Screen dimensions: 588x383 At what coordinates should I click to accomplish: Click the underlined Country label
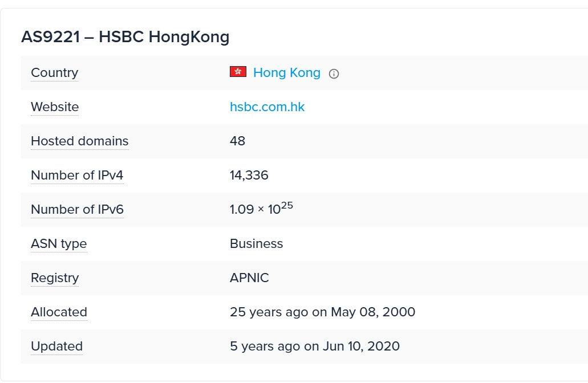(x=54, y=73)
